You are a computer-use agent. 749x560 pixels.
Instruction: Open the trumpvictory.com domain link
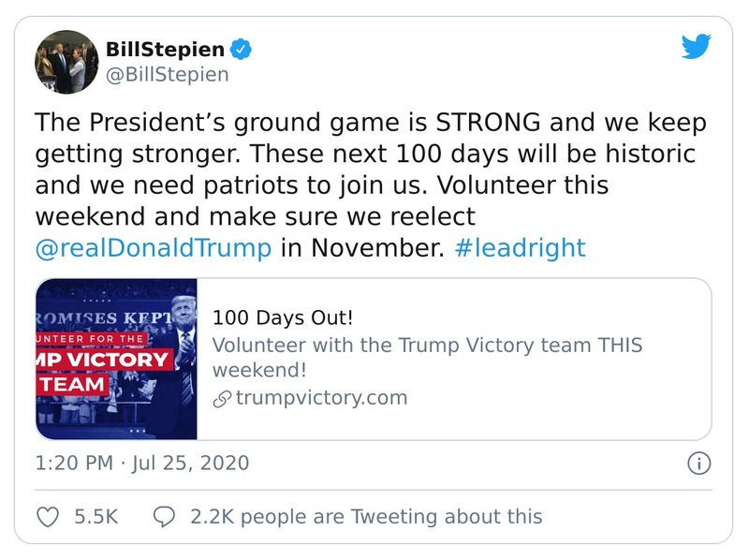click(321, 398)
